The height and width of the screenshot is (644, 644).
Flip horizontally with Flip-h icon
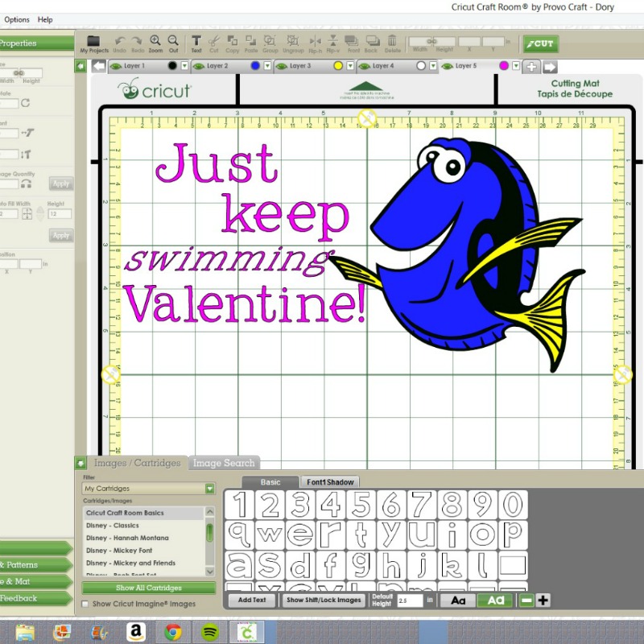coord(316,44)
